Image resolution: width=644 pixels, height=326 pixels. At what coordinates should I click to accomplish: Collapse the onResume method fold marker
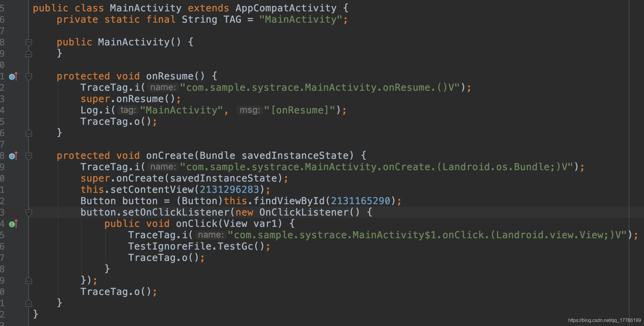click(x=29, y=77)
